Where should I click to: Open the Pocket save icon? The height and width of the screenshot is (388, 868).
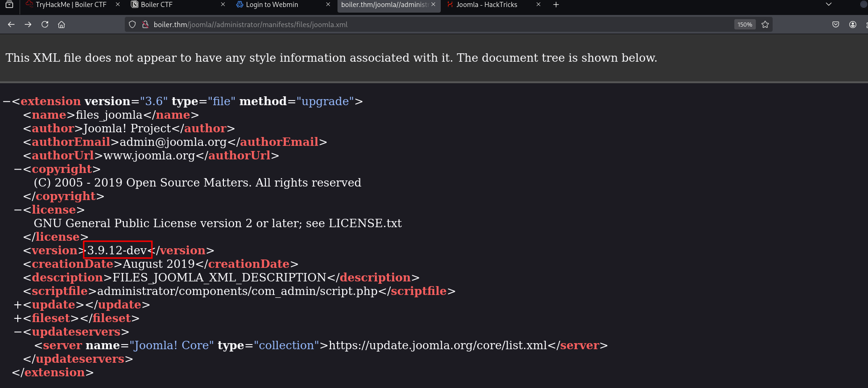836,24
